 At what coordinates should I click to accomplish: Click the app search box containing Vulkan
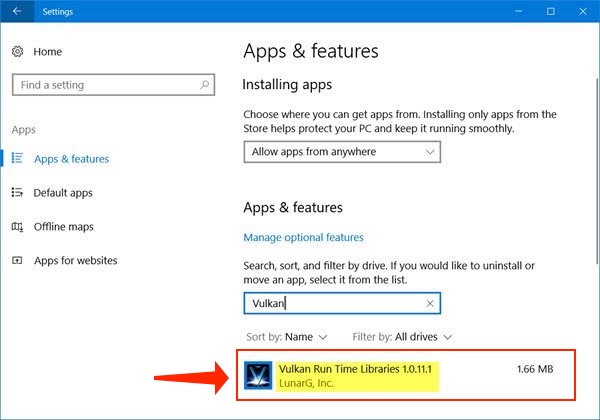click(330, 303)
